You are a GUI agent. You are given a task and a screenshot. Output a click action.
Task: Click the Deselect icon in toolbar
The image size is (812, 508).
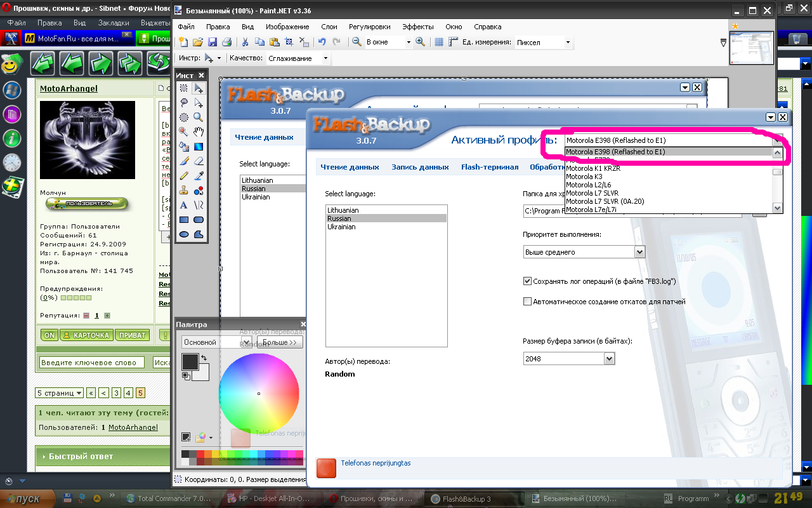(x=304, y=42)
